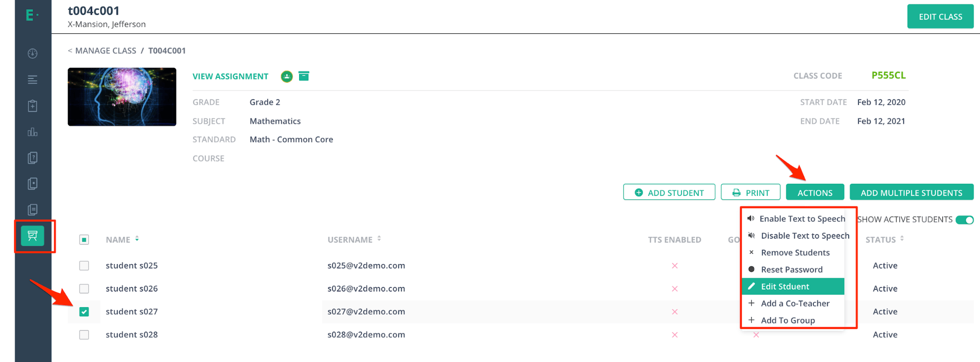Select Add To Group in Actions menu

pyautogui.click(x=793, y=320)
